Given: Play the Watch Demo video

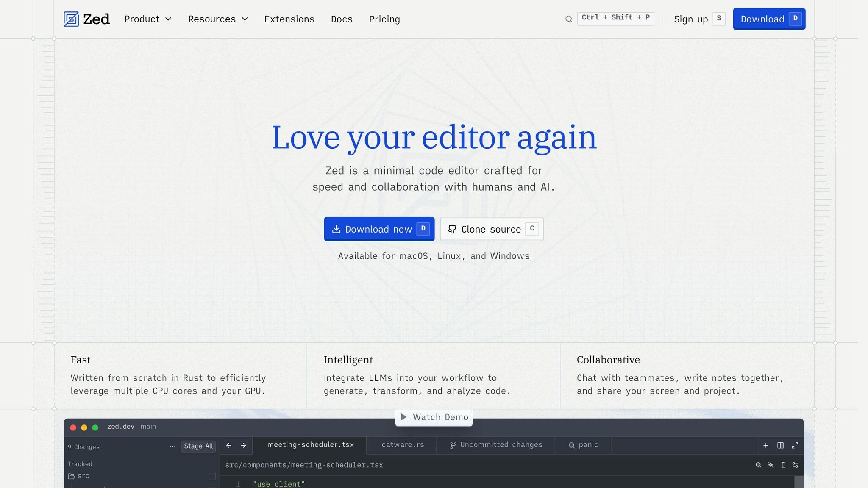Looking at the screenshot, I should coord(434,417).
